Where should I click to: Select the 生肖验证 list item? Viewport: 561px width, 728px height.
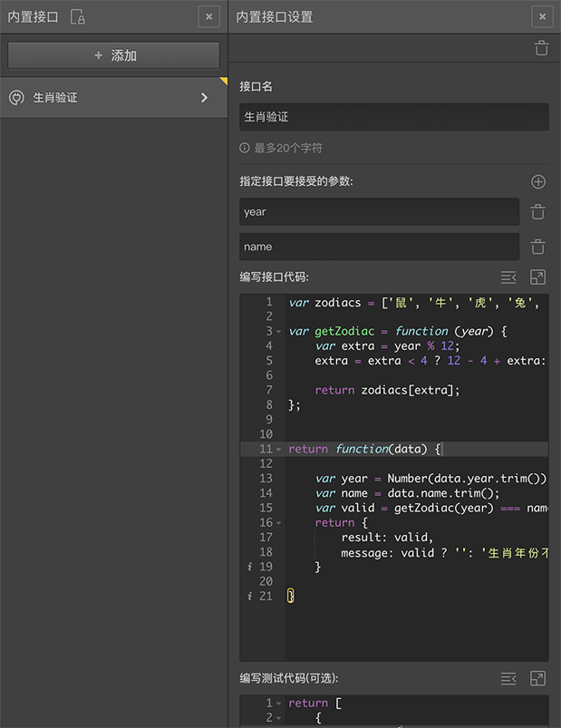113,98
